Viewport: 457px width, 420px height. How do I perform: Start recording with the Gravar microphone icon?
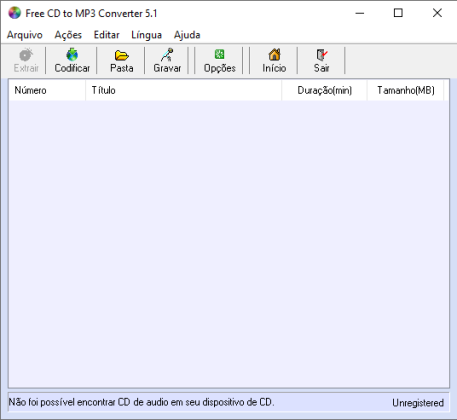point(167,55)
